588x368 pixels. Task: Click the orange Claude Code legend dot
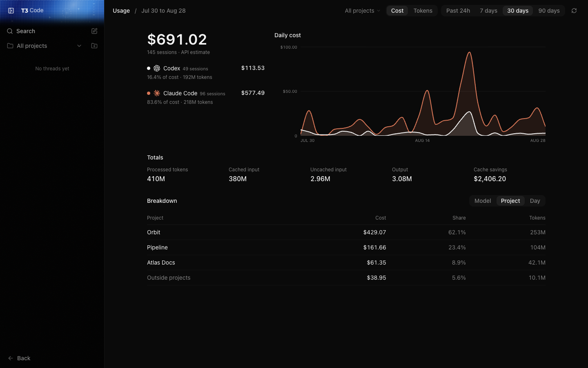pyautogui.click(x=149, y=93)
